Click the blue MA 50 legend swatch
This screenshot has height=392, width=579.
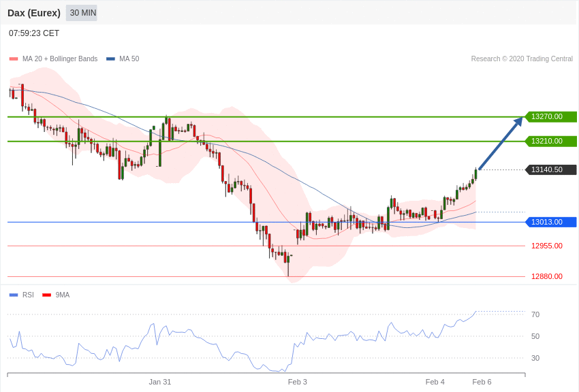[110, 59]
